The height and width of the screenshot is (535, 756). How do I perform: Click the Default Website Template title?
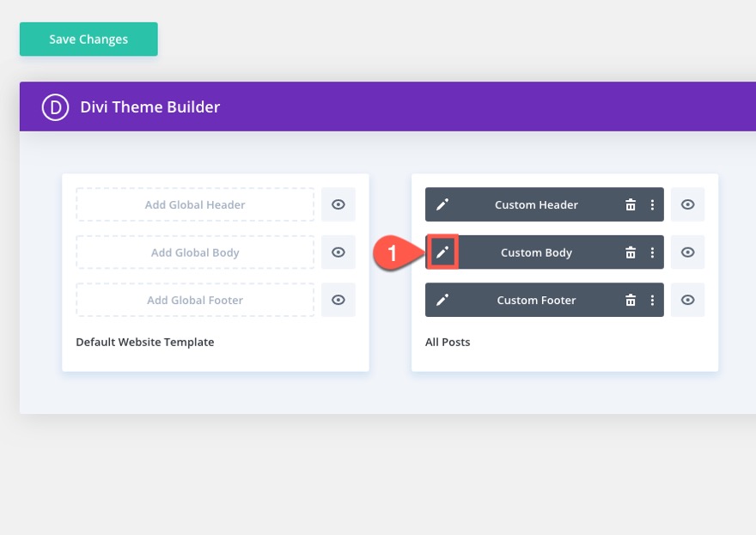tap(144, 342)
